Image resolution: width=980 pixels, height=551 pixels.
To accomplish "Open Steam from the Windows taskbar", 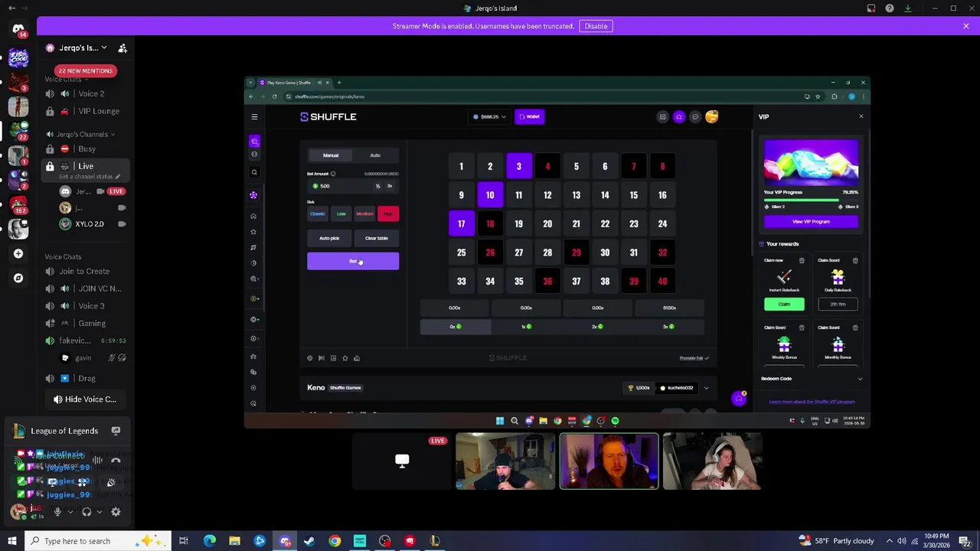I will tap(309, 541).
